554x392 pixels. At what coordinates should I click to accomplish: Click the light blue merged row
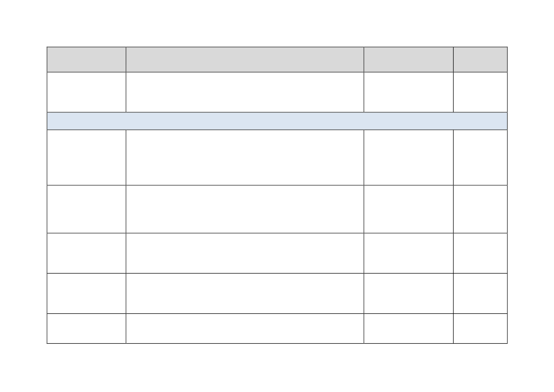(x=277, y=121)
